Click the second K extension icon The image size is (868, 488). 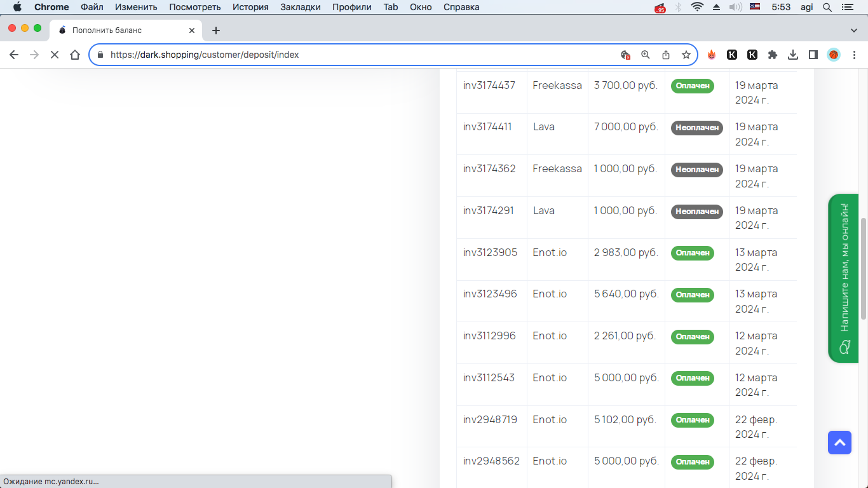click(x=752, y=55)
